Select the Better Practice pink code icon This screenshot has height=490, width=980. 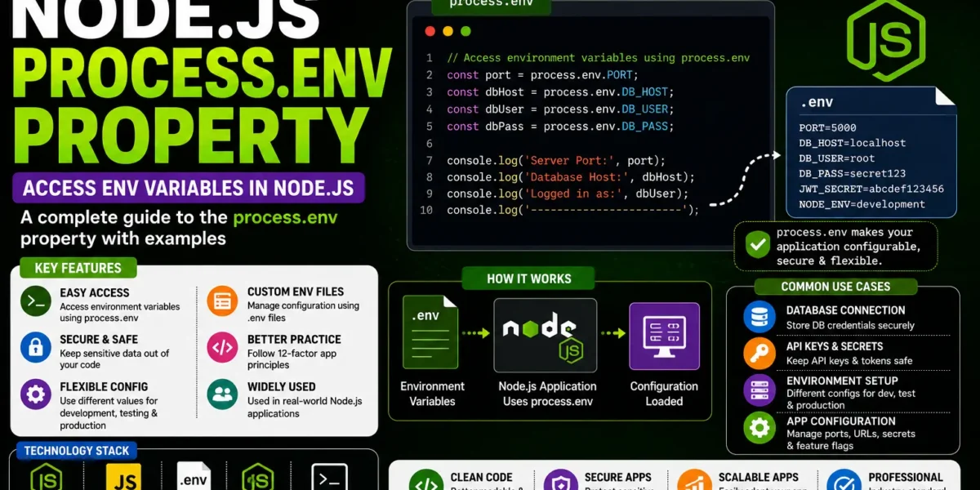221,347
